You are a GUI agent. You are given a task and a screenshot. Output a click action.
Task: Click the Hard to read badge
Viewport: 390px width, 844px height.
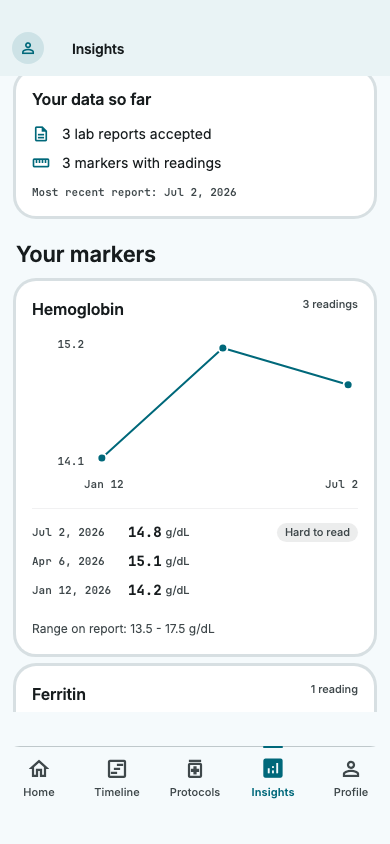[x=317, y=532]
